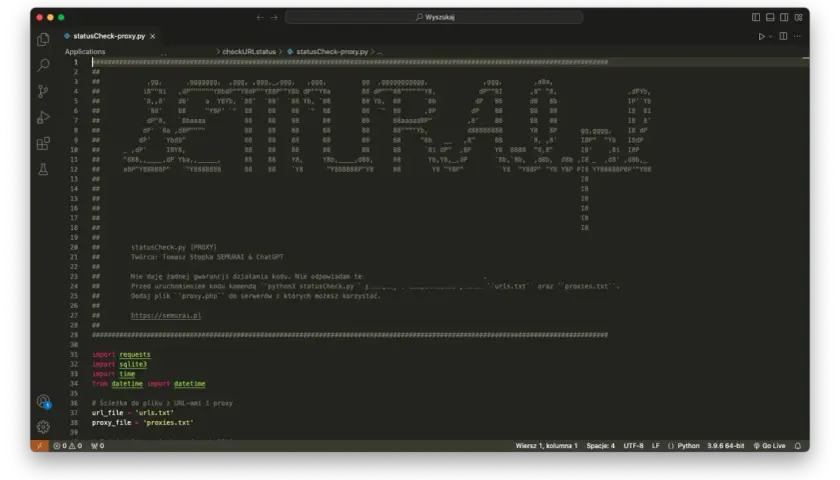Click the proxy_file variable name

(x=111, y=423)
